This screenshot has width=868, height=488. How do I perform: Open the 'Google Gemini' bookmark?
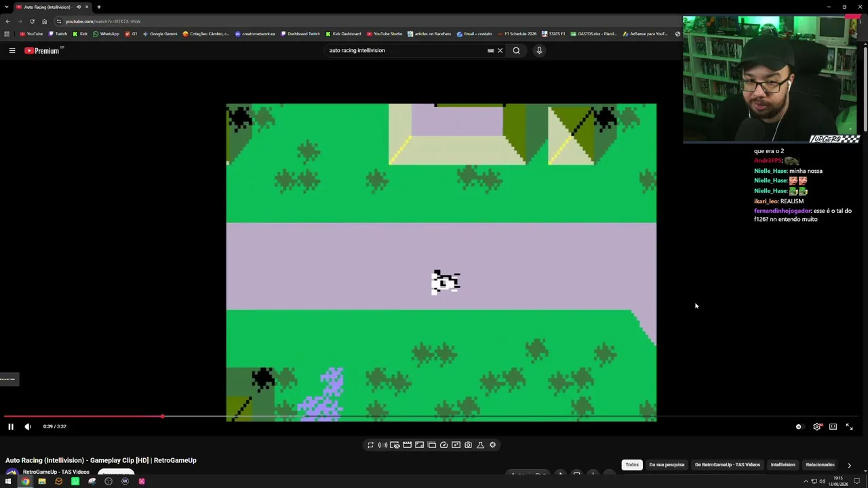point(160,34)
